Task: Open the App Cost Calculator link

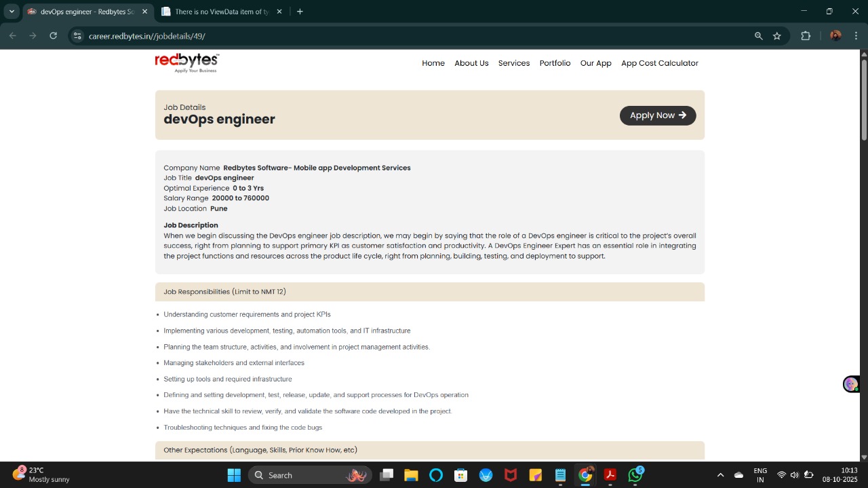Action: click(659, 63)
